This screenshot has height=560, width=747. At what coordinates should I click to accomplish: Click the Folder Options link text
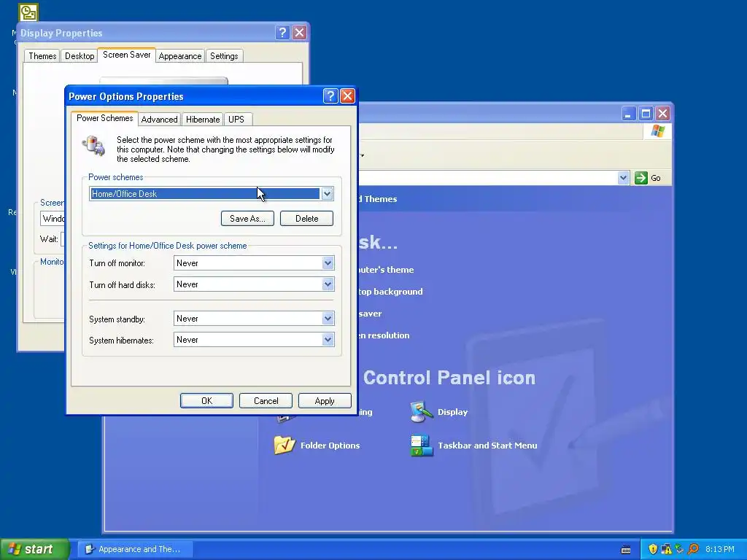coord(330,446)
